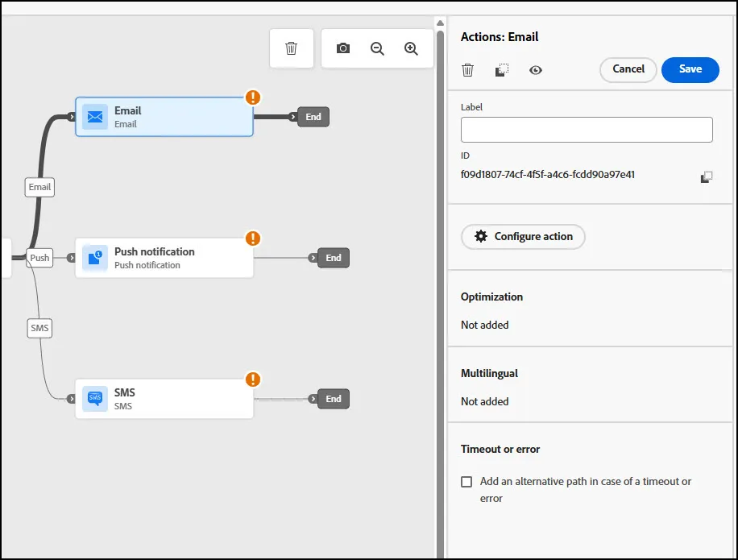
Task: Cancel the email action changes
Action: [628, 69]
